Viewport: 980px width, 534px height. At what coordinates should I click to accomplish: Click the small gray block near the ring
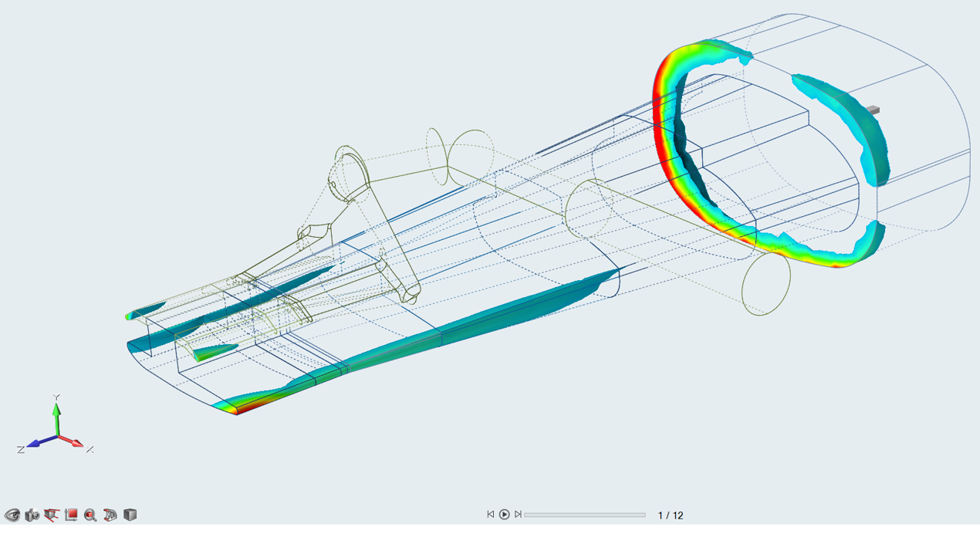coord(873,110)
